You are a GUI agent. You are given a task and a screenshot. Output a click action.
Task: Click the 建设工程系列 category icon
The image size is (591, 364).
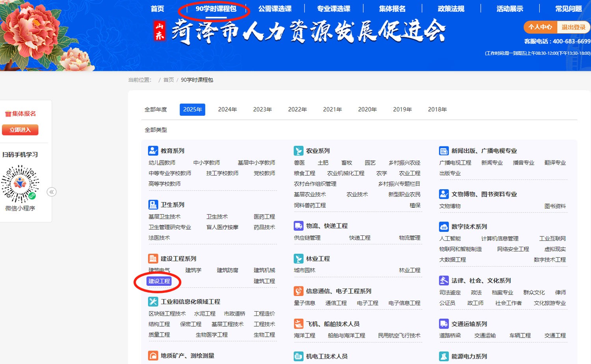153,259
